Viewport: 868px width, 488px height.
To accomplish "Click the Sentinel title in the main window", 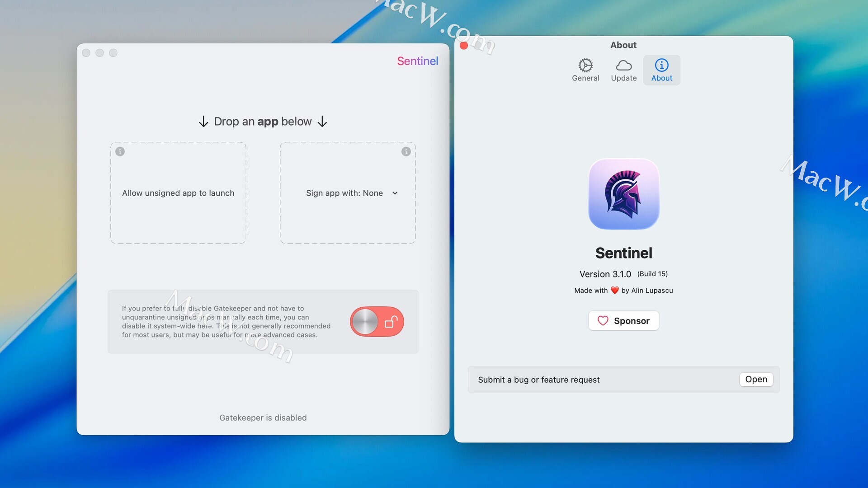I will [417, 61].
